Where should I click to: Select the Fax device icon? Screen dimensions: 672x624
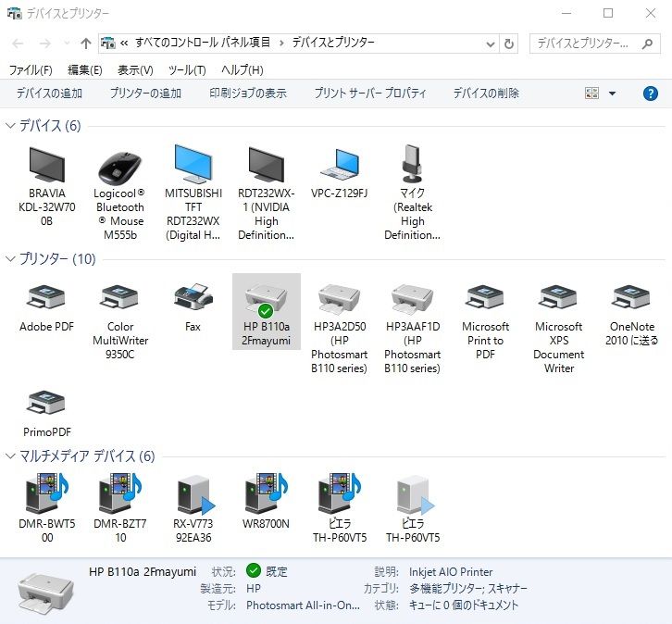coord(193,296)
